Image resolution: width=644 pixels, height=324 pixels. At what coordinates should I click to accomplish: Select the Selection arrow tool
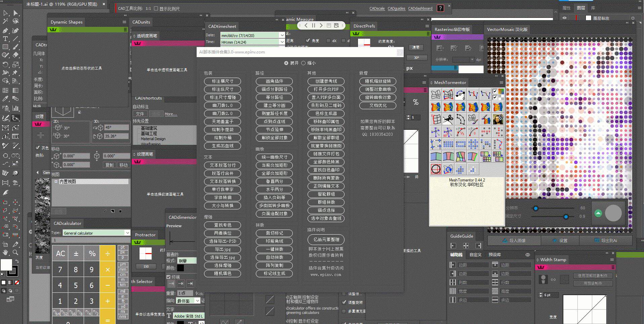(6, 13)
